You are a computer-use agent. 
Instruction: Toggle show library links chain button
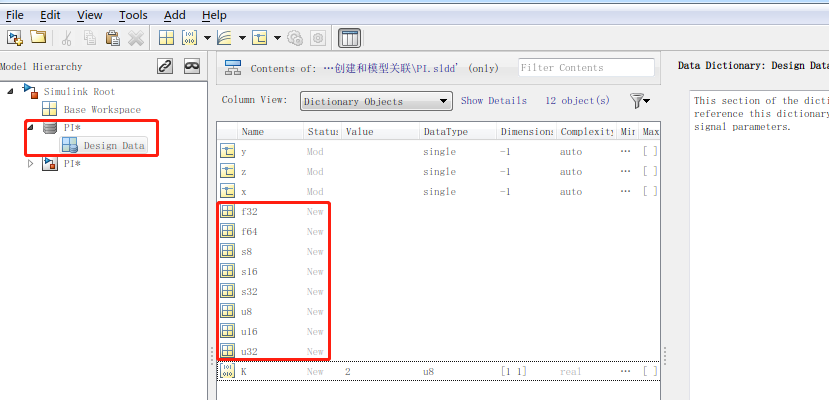point(165,66)
